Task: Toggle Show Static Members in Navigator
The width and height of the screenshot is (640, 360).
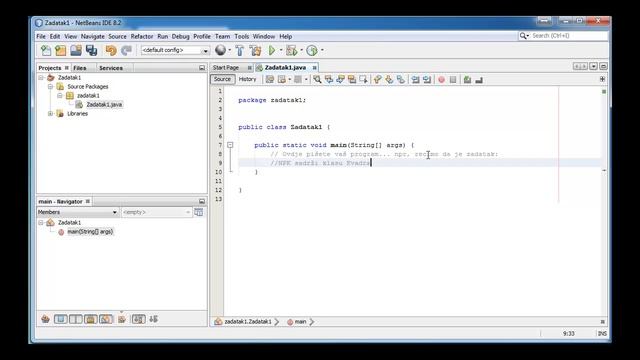Action: 76,319
